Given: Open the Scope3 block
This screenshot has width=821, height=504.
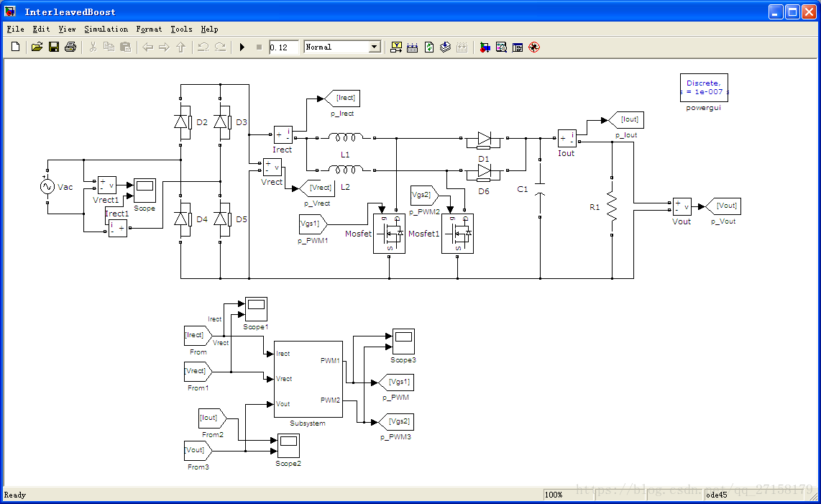Looking at the screenshot, I should (404, 342).
